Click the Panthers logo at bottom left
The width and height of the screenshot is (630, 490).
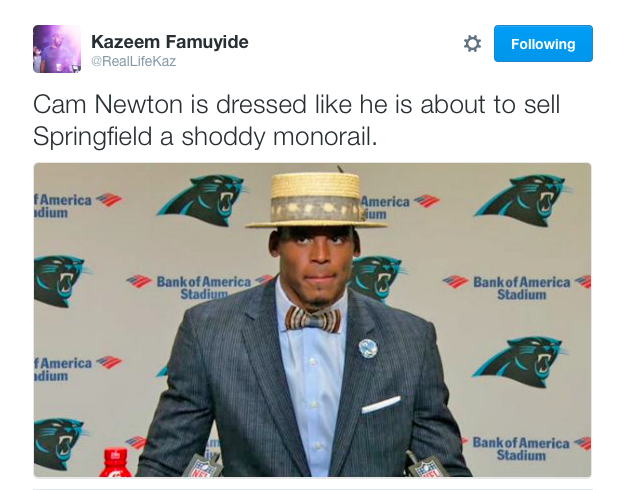pyautogui.click(x=59, y=443)
